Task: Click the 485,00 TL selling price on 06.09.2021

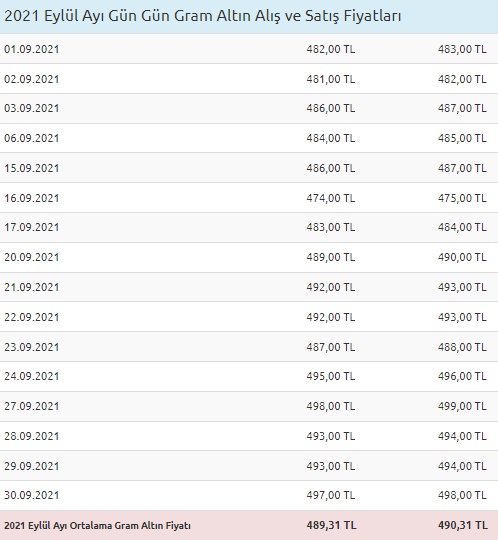Action: coord(462,138)
